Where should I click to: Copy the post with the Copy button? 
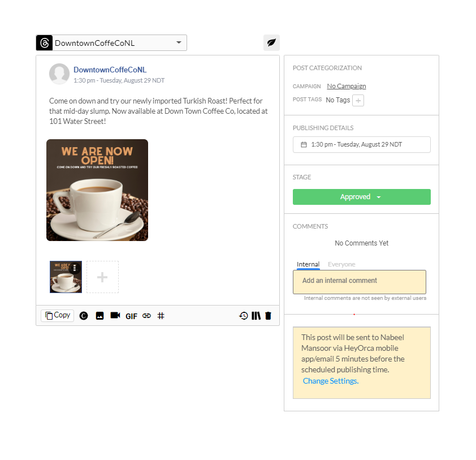point(57,315)
